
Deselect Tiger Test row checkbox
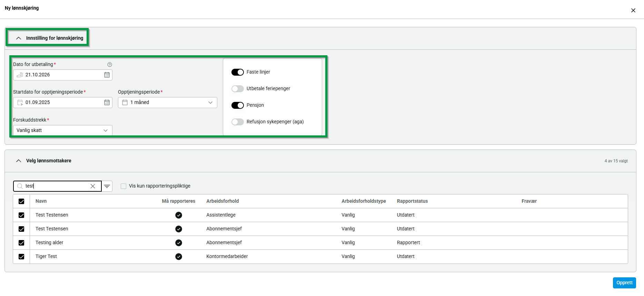[21, 257]
